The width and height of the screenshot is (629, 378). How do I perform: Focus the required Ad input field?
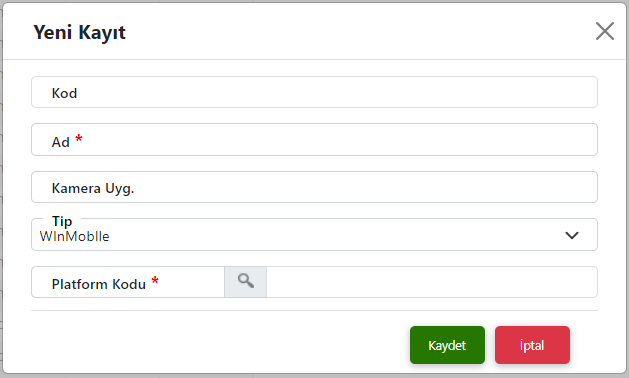click(314, 140)
